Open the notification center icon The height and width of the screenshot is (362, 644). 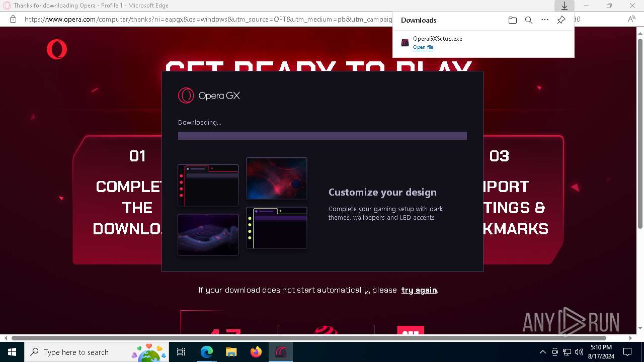(627, 352)
